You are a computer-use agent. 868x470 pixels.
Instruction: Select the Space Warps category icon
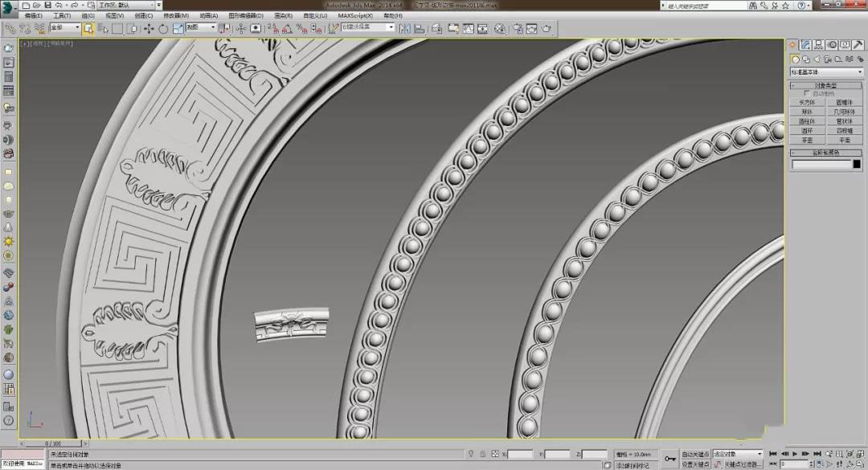click(850, 59)
